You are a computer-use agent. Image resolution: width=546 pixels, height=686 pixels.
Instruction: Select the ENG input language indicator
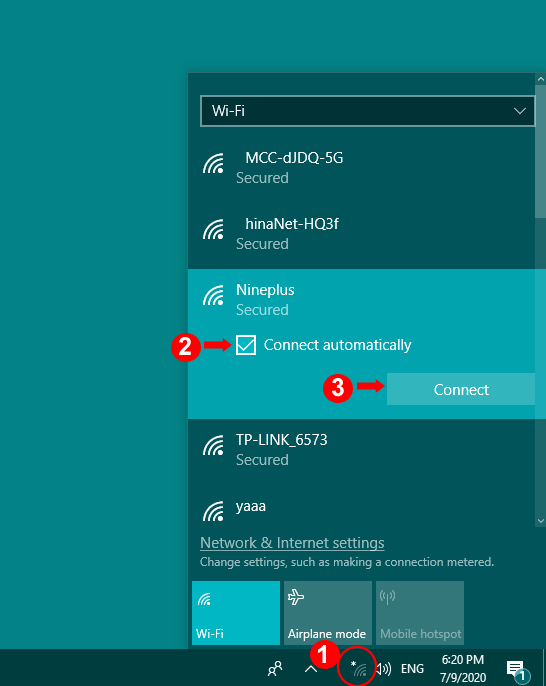coord(412,669)
